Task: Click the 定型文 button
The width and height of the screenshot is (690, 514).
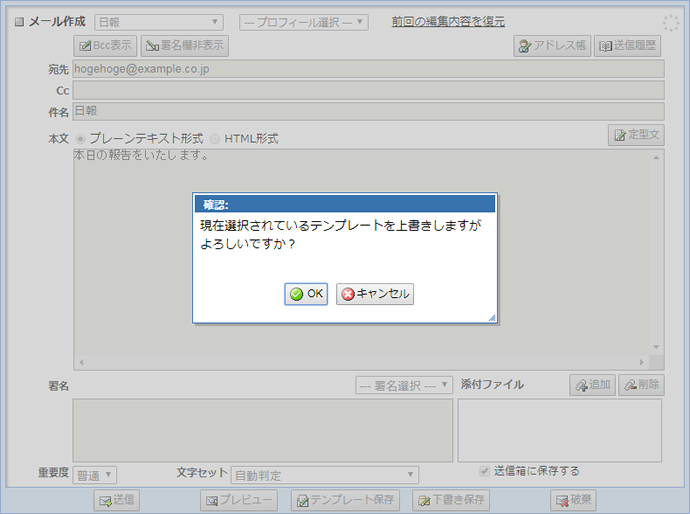Action: click(636, 135)
